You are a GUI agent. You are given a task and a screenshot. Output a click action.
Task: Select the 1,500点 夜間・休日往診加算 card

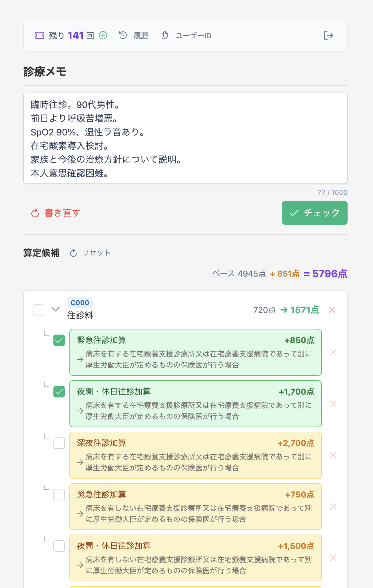click(195, 558)
